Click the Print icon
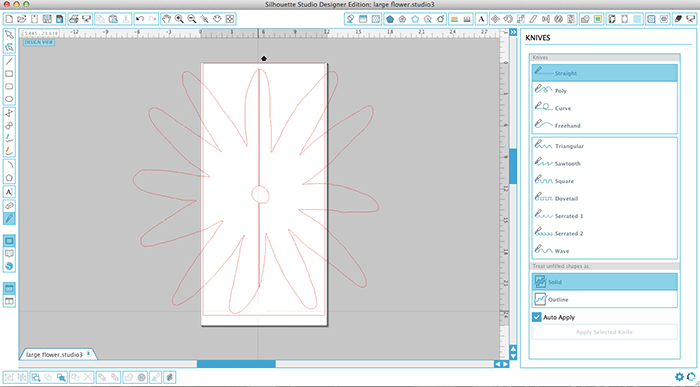 coord(74,19)
